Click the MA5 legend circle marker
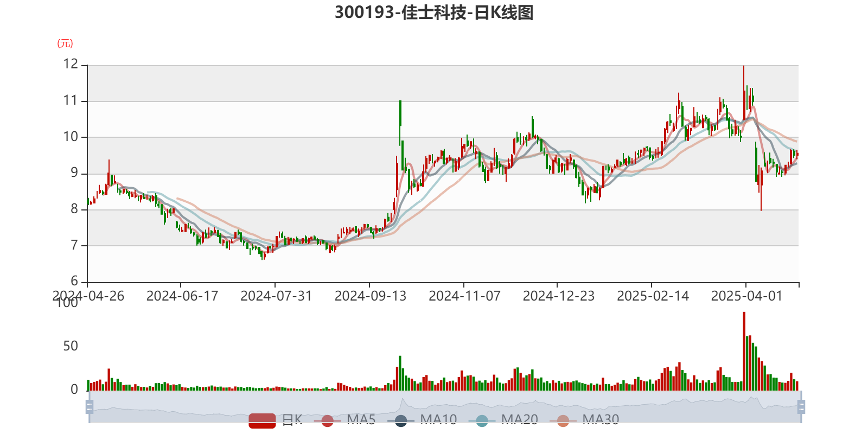This screenshot has width=868, height=434. pyautogui.click(x=327, y=420)
